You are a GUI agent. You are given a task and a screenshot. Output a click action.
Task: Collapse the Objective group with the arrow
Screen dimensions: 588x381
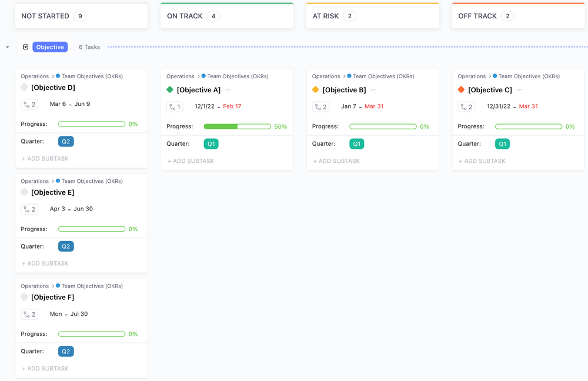tap(7, 47)
